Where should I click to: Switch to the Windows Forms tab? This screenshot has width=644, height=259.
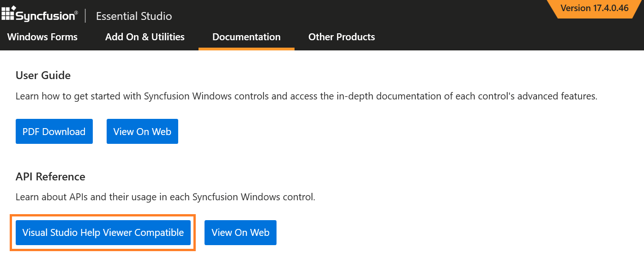tap(42, 37)
